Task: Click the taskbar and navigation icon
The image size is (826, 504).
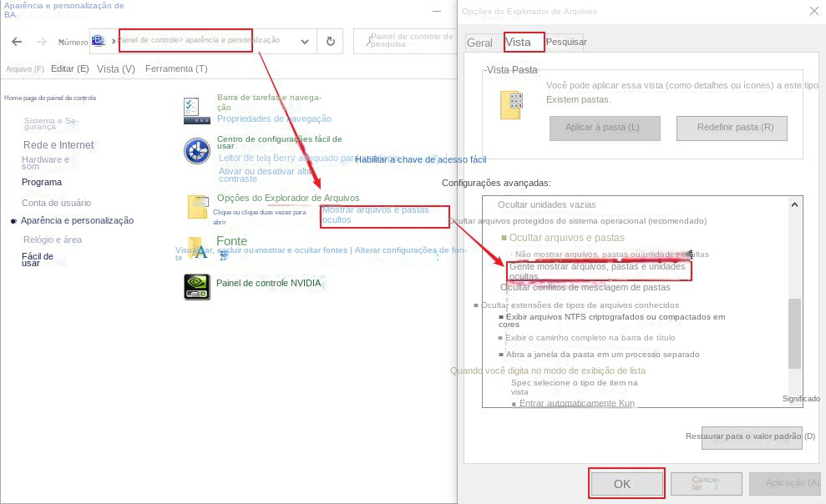Action: point(196,110)
